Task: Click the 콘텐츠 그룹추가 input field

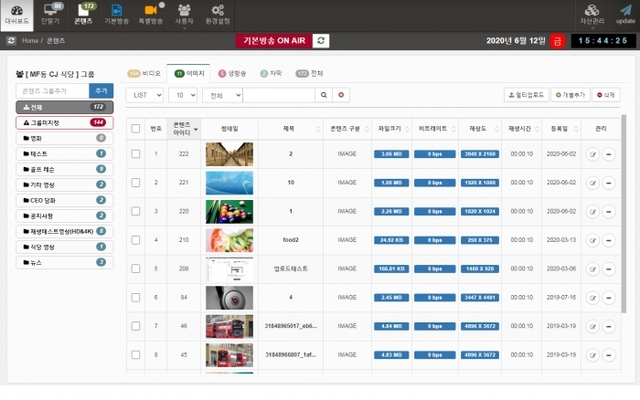Action: click(53, 91)
